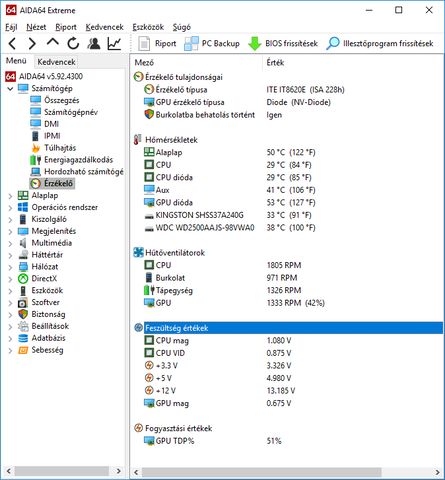Switch to the Menü tab
Screen dimensions: 445x480
pos(16,61)
